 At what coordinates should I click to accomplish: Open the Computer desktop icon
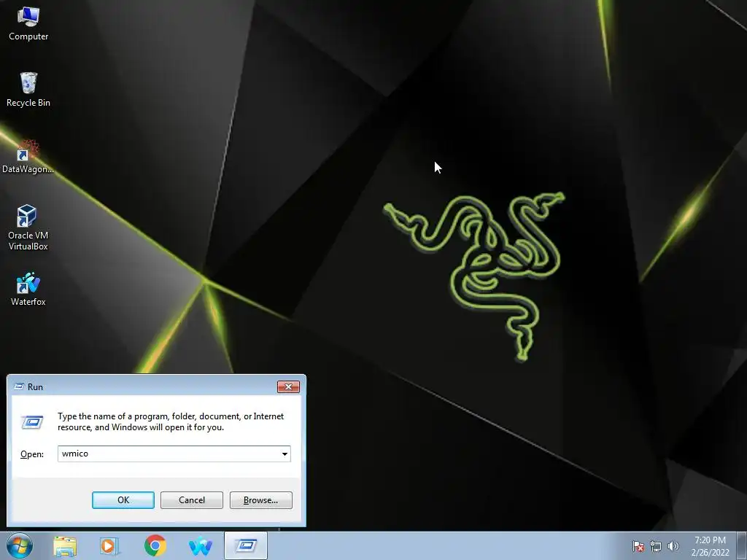point(28,24)
